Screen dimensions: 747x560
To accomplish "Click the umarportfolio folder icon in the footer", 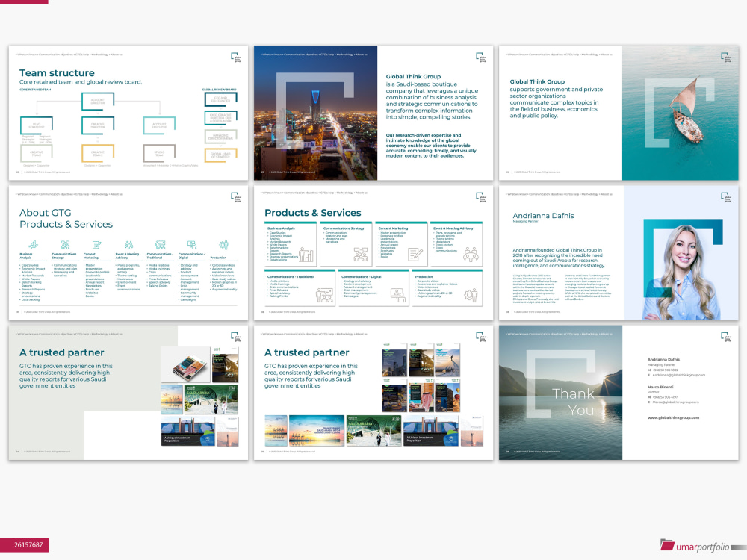I will [x=667, y=546].
